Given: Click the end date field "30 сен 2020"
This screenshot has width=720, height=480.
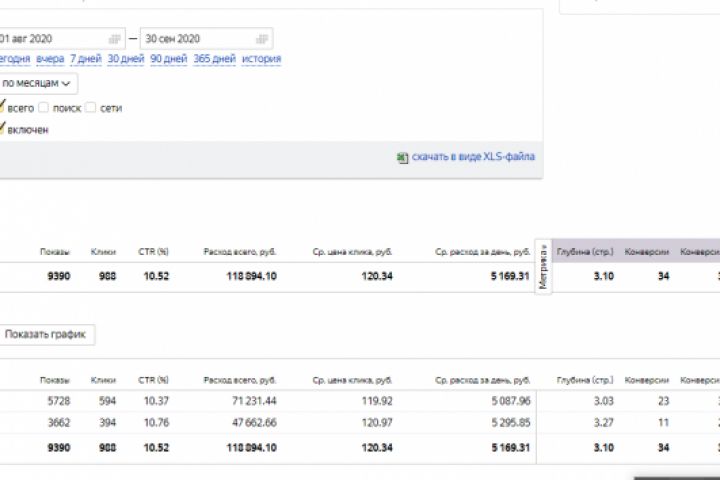Looking at the screenshot, I should click(x=195, y=39).
